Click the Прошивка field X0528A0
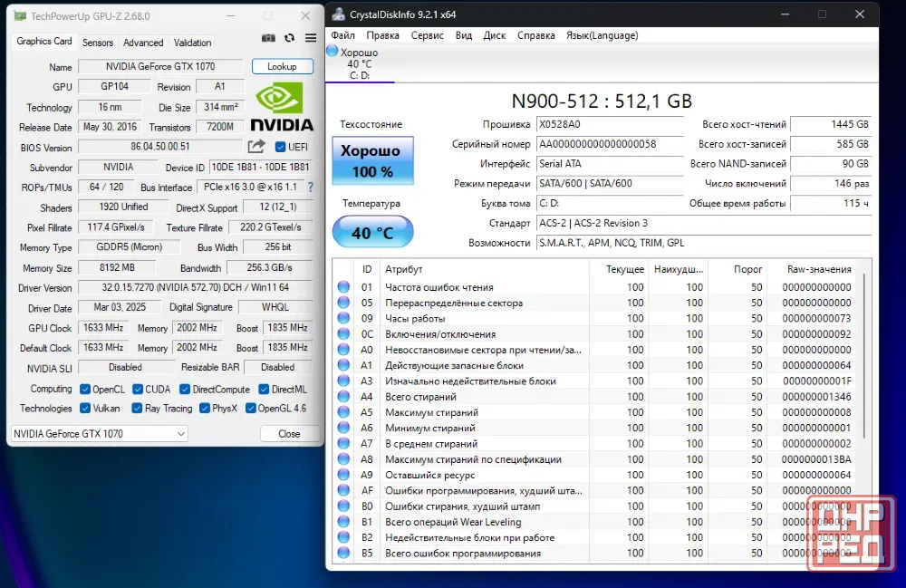906x588 pixels. (x=610, y=124)
